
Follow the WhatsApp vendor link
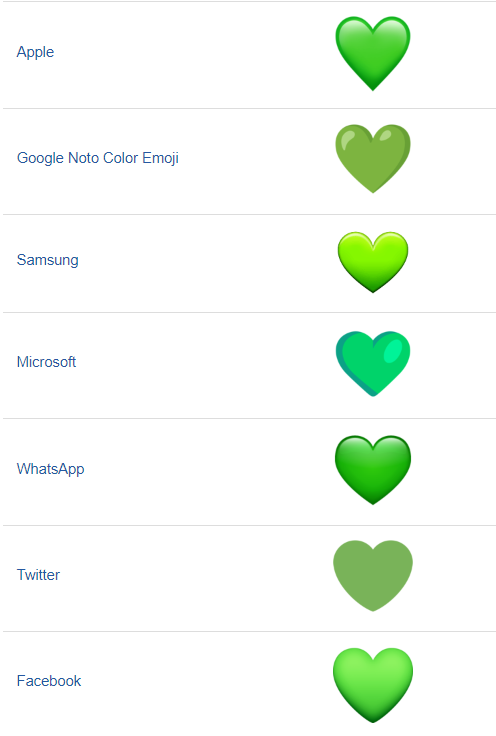coord(50,468)
